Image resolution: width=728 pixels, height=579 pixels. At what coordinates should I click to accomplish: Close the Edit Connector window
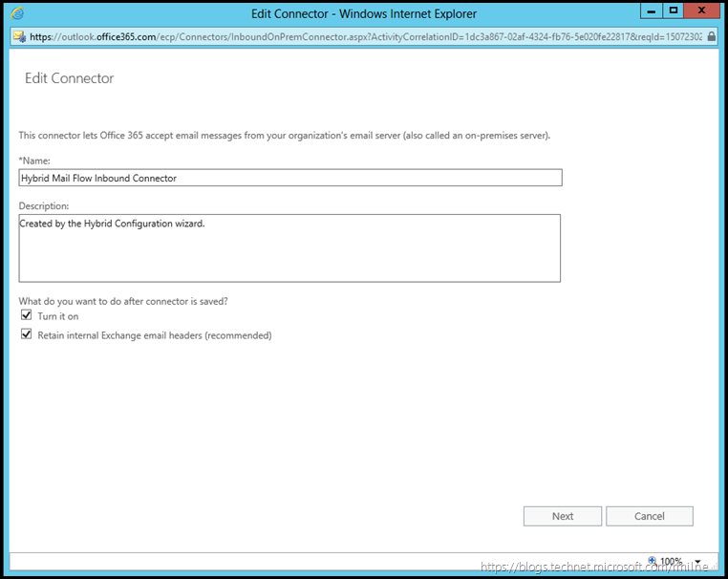click(703, 11)
